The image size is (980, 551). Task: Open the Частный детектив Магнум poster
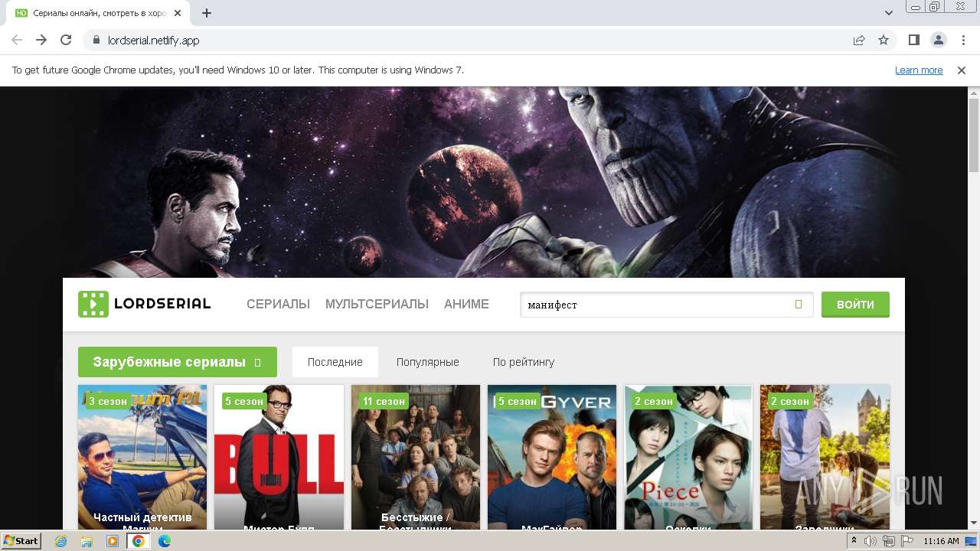pos(142,457)
